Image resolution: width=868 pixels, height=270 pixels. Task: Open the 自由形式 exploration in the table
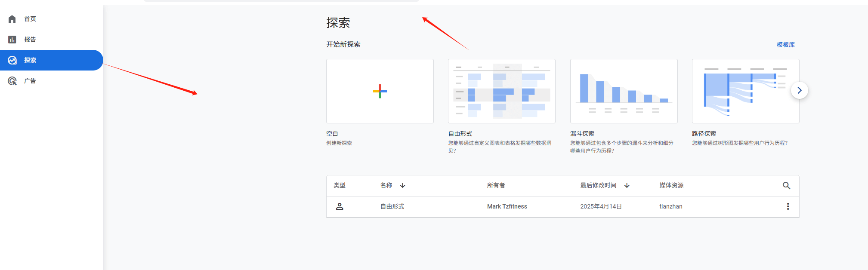pyautogui.click(x=392, y=206)
